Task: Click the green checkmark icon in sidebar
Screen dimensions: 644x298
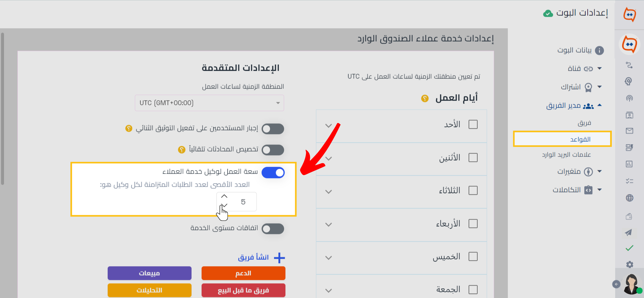Action: click(x=630, y=248)
